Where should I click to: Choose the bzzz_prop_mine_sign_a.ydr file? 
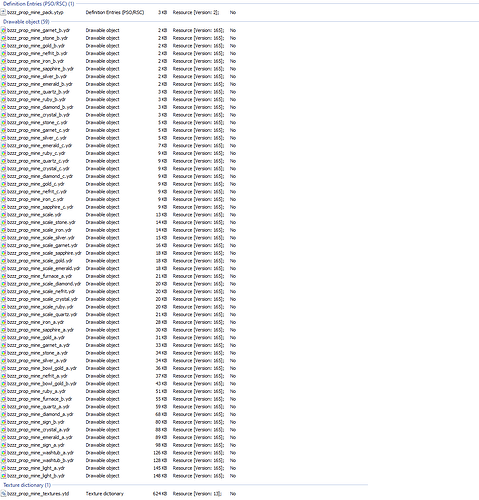36,445
